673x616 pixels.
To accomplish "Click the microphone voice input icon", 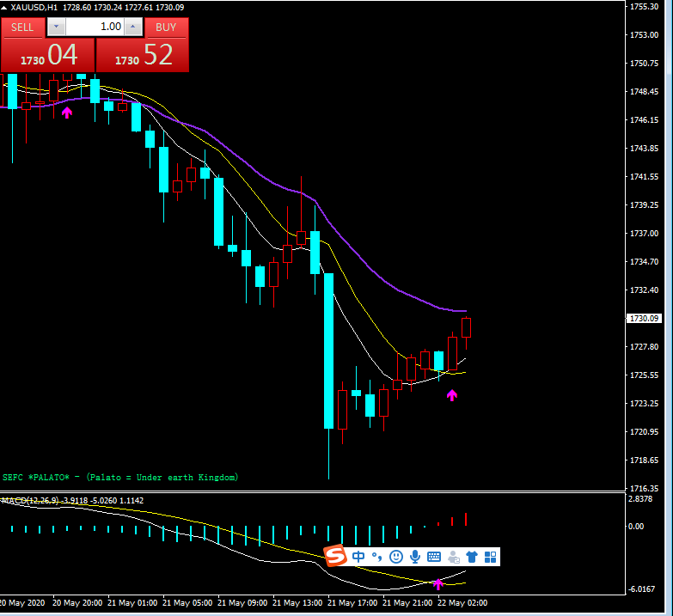I will 415,557.
